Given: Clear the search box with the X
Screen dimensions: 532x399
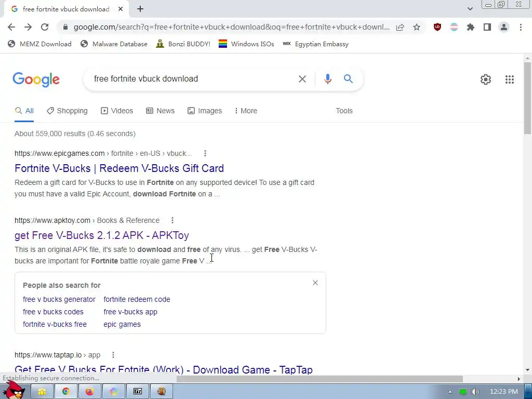Looking at the screenshot, I should click(x=302, y=79).
